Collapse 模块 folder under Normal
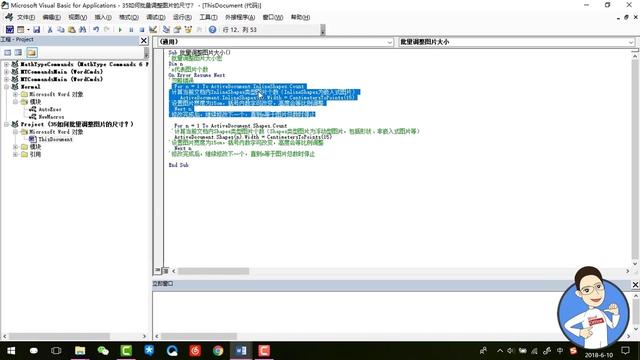Image resolution: width=640 pixels, height=360 pixels. [x=16, y=102]
